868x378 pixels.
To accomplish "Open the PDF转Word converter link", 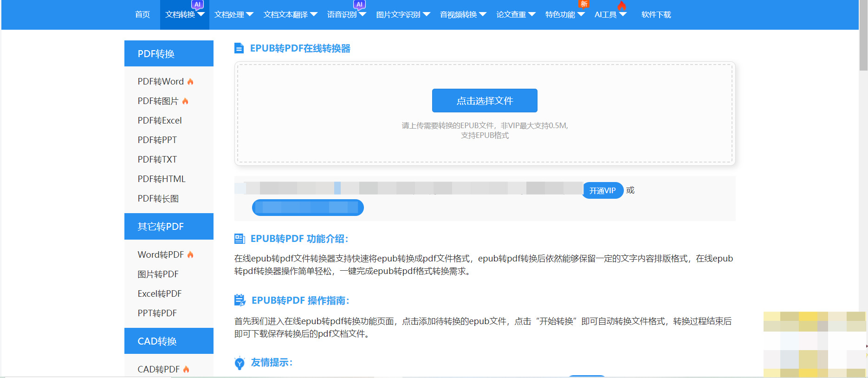I will pos(161,82).
